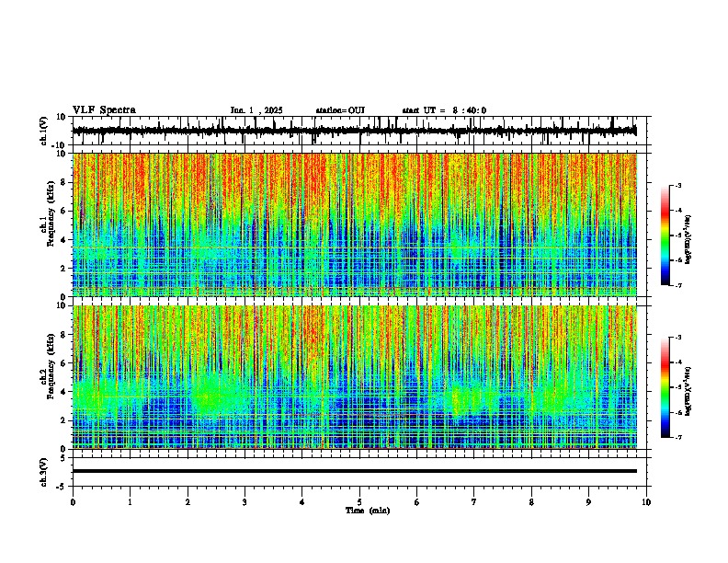Click the time axis tick label "9"
Image resolution: width=728 pixels, height=563 pixels.
click(588, 502)
